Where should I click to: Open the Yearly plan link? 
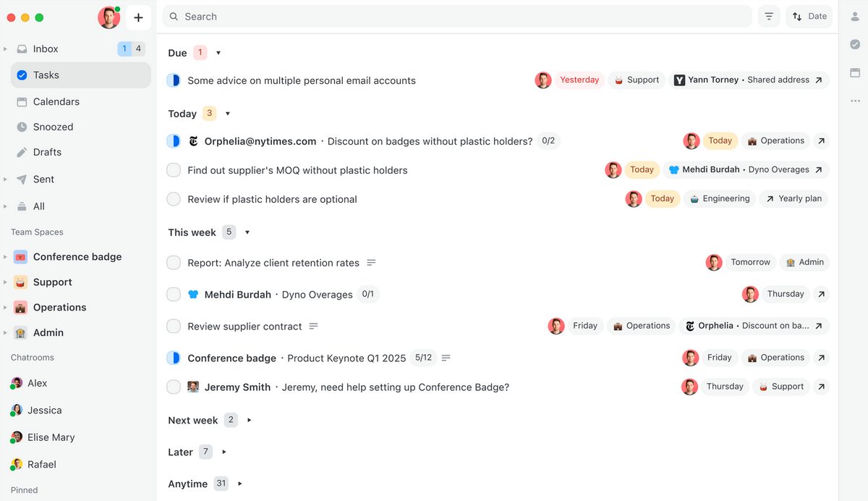click(794, 198)
